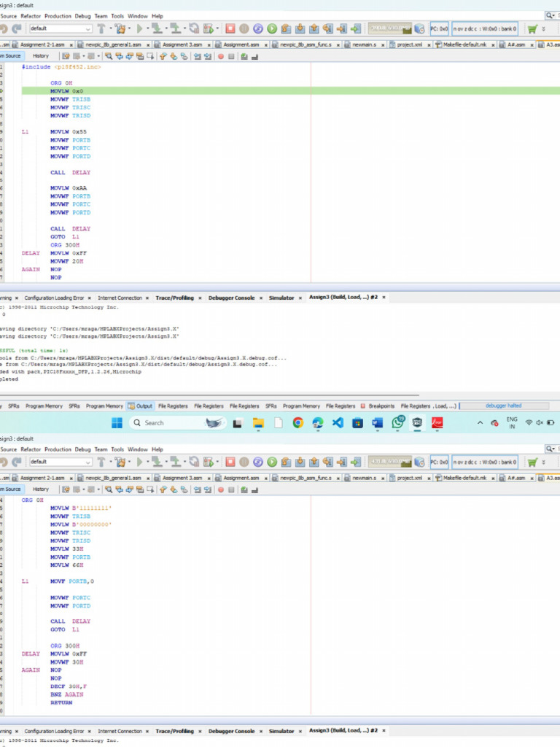
Task: Click Pause debugger icon in upper window toolbar
Action: click(x=244, y=28)
